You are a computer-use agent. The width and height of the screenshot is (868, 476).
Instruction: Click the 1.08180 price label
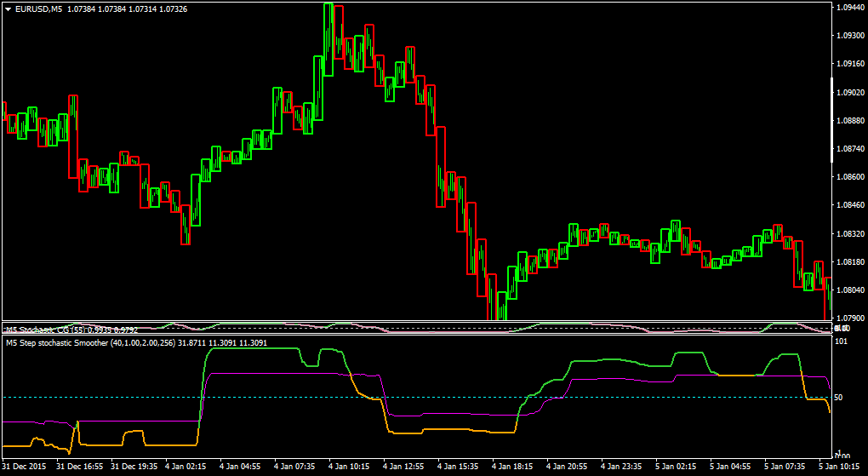(851, 261)
